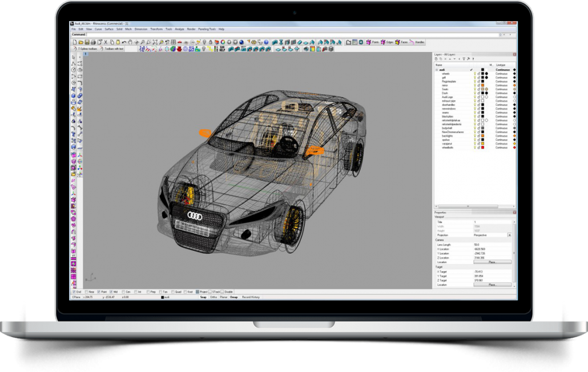Click the blue render sphere icon
This screenshot has height=372, width=588.
point(241,42)
